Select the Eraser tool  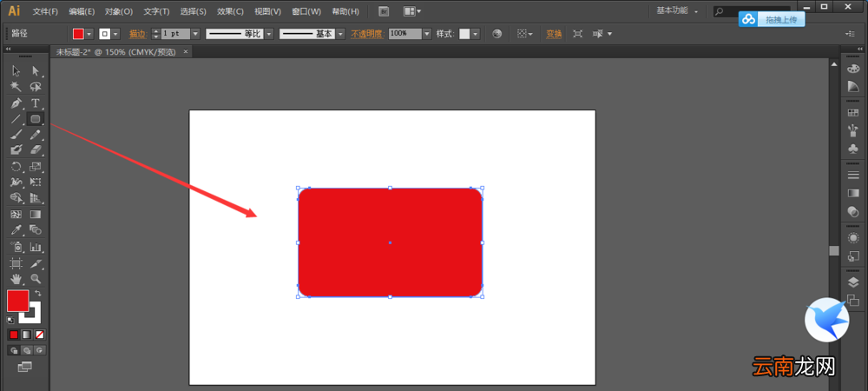pyautogui.click(x=36, y=149)
